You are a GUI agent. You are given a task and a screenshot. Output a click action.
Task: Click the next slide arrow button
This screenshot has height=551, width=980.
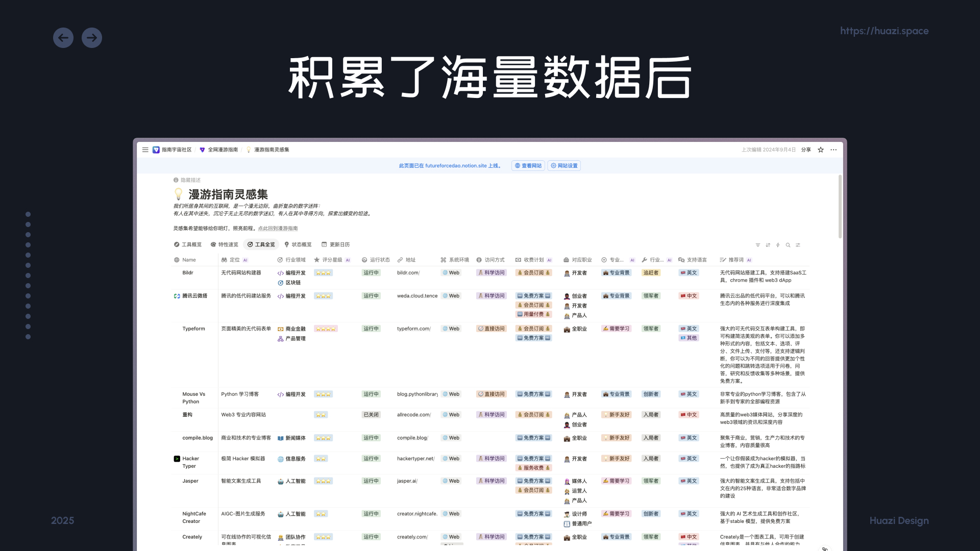92,38
